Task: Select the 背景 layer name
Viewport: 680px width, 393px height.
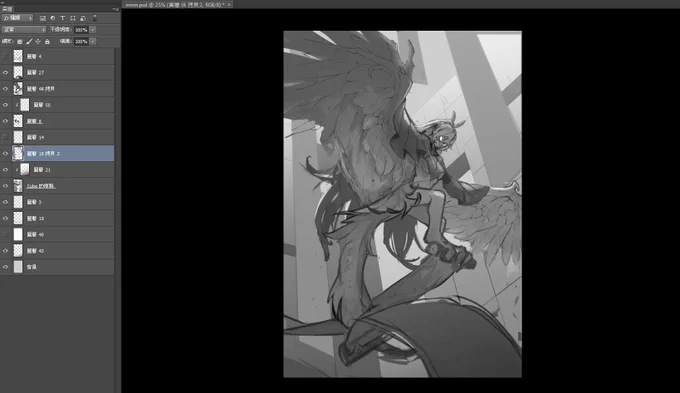Action: 32,267
